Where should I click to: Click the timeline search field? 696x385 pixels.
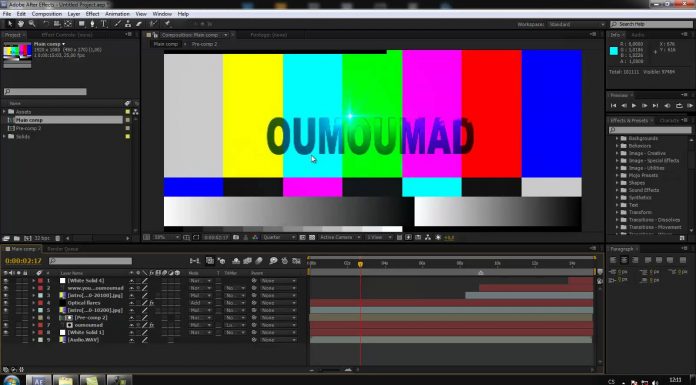(91, 261)
